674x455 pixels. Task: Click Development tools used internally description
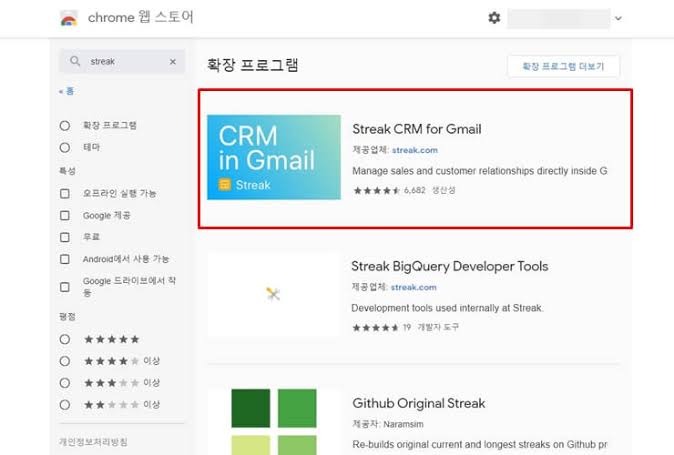tap(447, 308)
